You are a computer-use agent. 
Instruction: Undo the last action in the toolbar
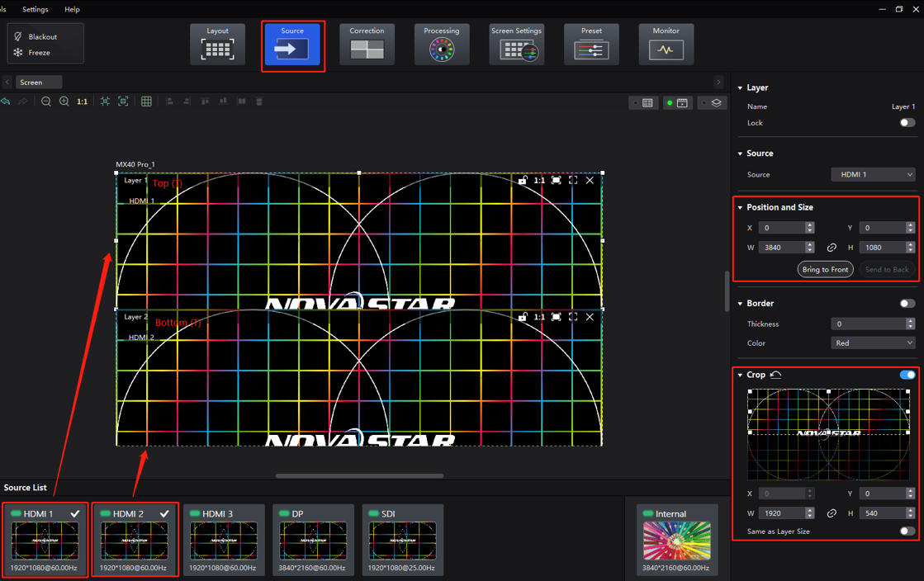tap(5, 102)
